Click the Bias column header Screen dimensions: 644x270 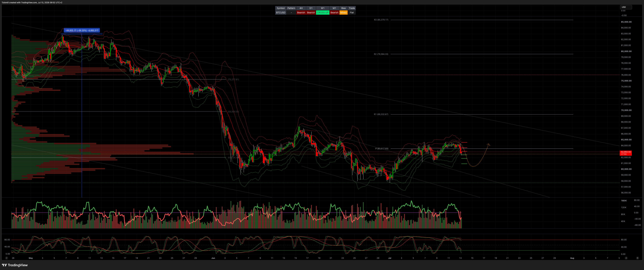pyautogui.click(x=343, y=8)
